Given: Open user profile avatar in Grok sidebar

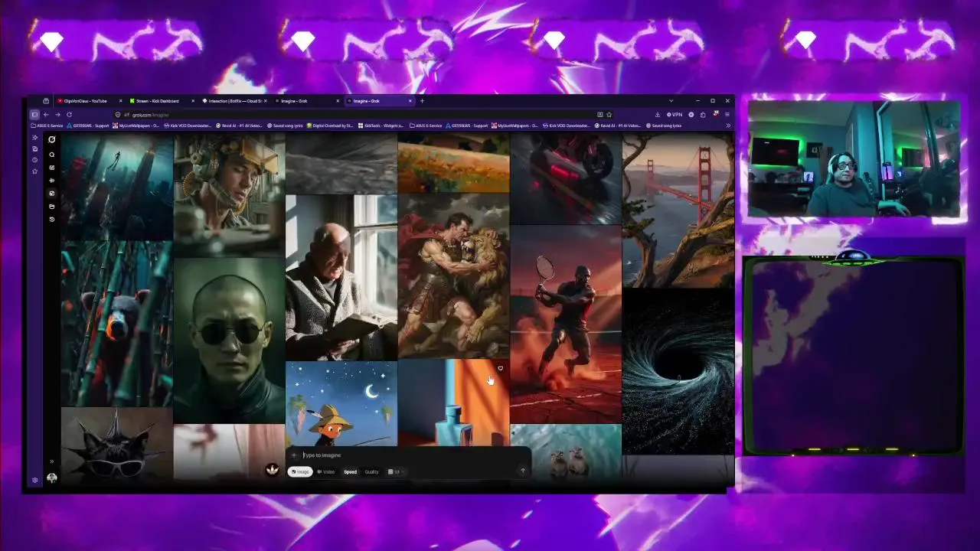Looking at the screenshot, I should click(x=52, y=478).
